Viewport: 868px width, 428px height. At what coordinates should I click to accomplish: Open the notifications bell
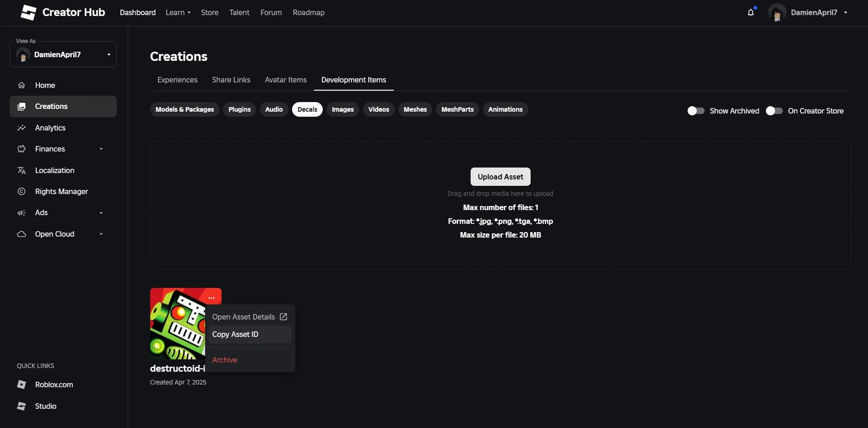click(x=751, y=12)
